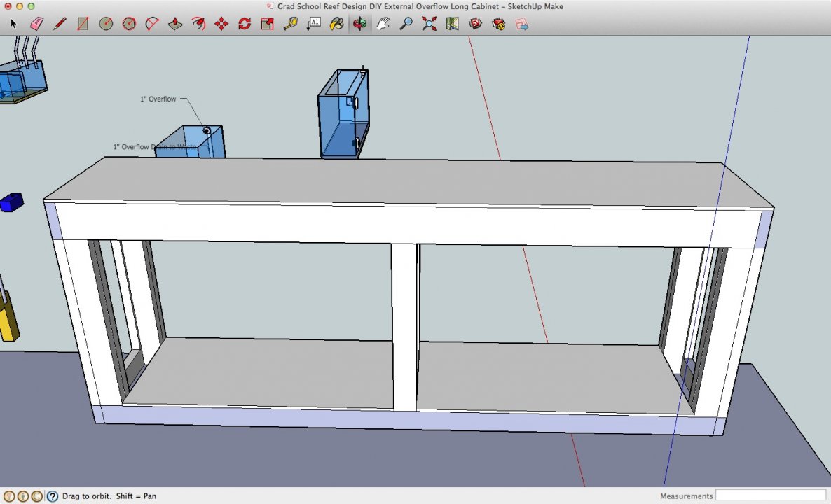This screenshot has height=504, width=831.
Task: Activate the Push/Pull tool
Action: point(175,24)
